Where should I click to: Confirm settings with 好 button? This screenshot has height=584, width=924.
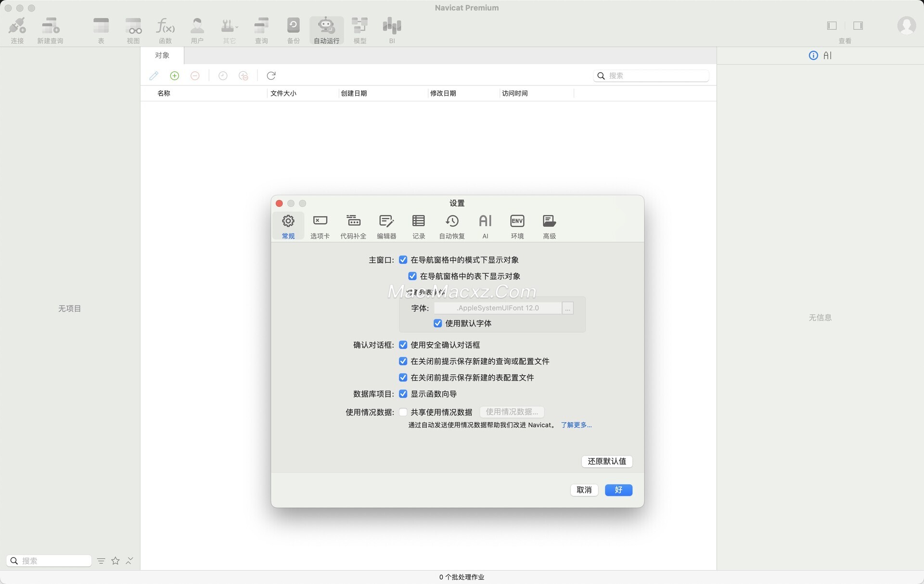pyautogui.click(x=618, y=490)
